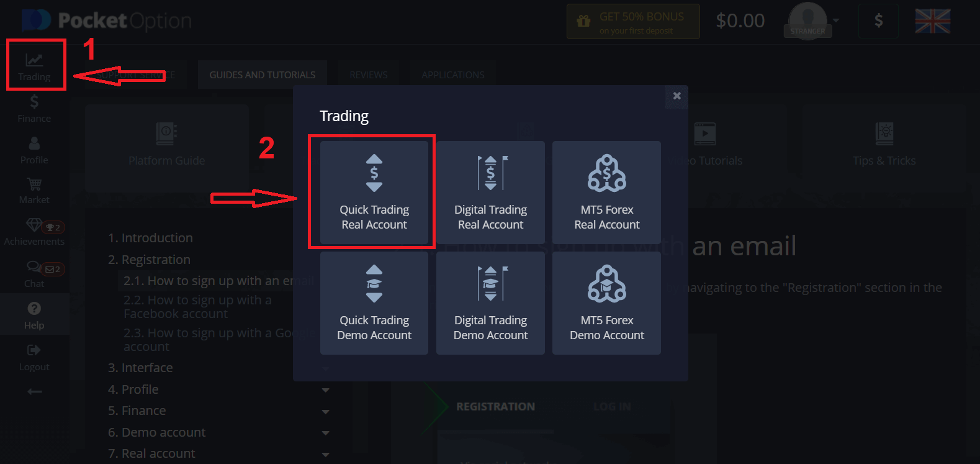Expand the Demo account section chevron
The image size is (980, 464).
(x=326, y=433)
